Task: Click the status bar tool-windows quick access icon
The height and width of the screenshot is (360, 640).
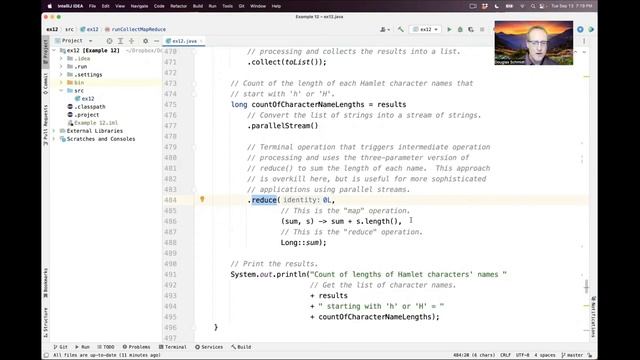Action: click(x=46, y=355)
